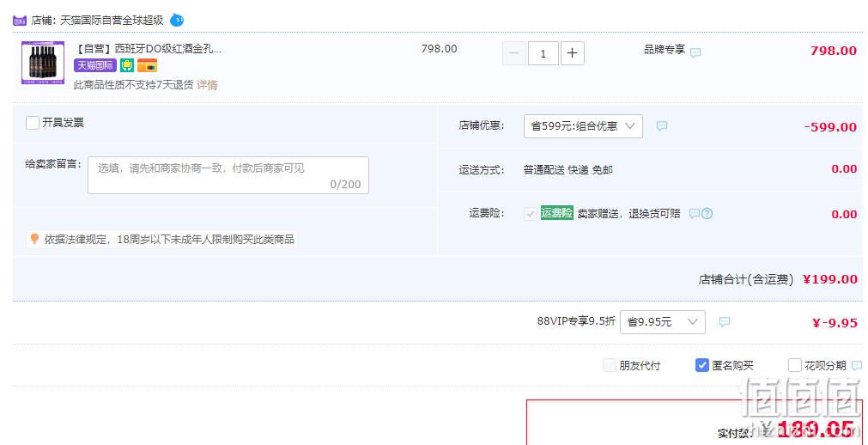Click info icon beside 88VIP discount dropdown
The height and width of the screenshot is (445, 868).
click(724, 321)
